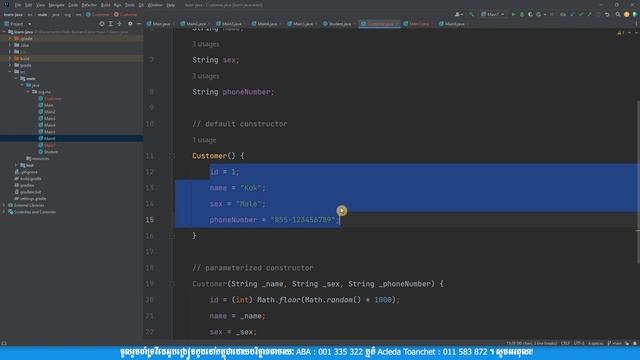Open the user account icon in toolbar

[x=458, y=14]
